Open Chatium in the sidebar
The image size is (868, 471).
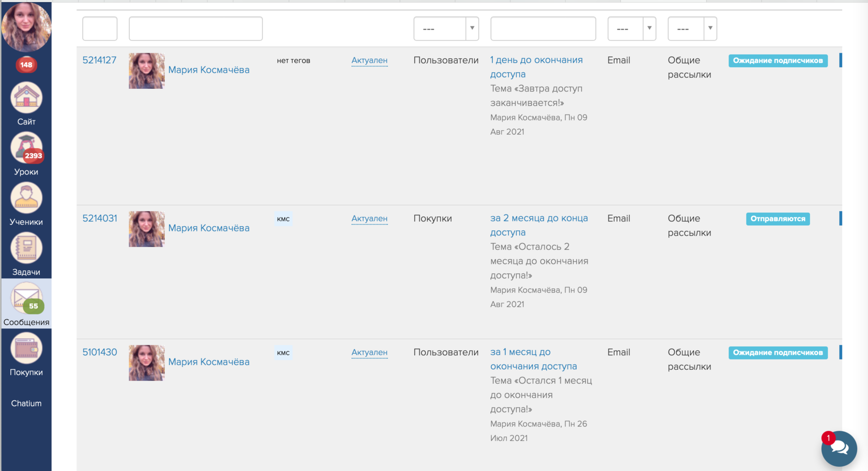coord(26,403)
